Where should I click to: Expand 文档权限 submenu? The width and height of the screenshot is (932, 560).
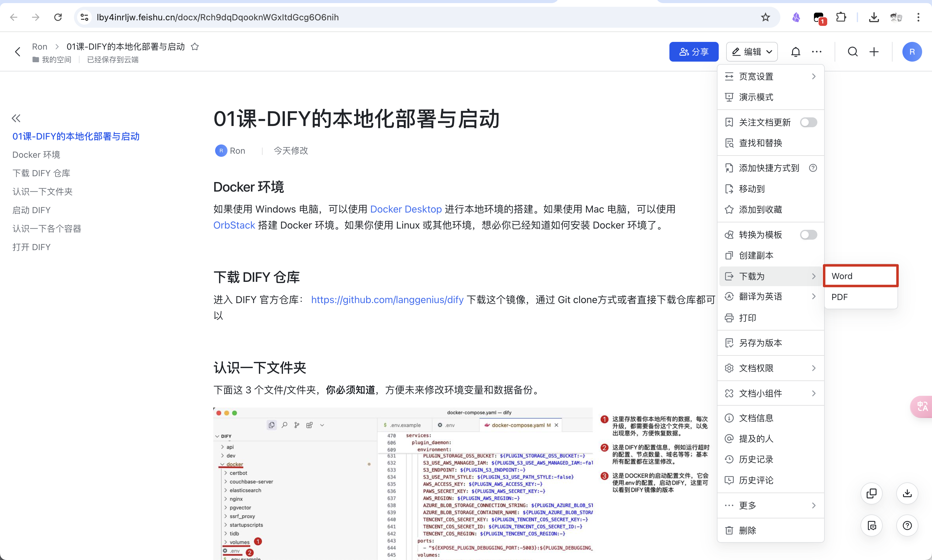[x=771, y=368]
